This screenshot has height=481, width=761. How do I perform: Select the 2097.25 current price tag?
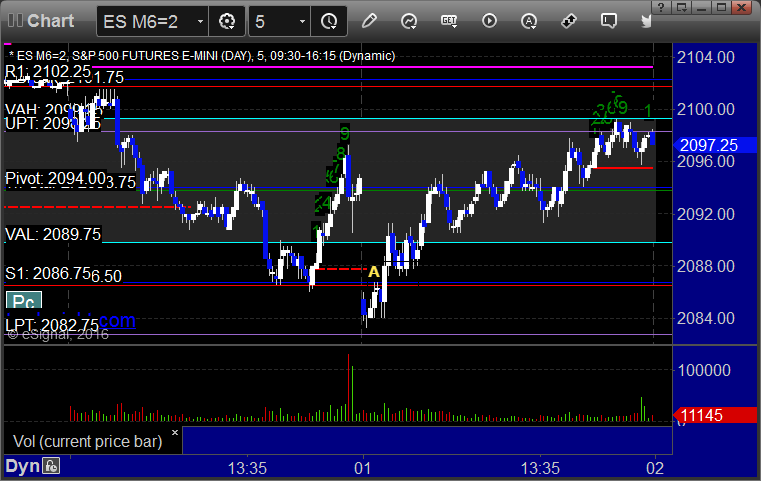pyautogui.click(x=714, y=145)
